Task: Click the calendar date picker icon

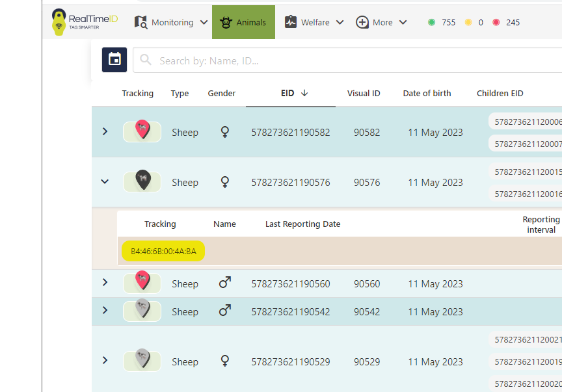Action: pos(114,59)
